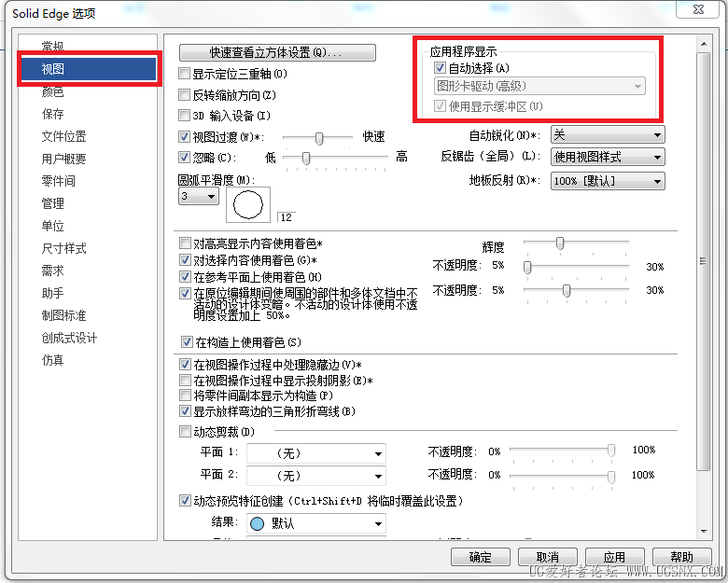The height and width of the screenshot is (583, 728).
Task: Click the 帮助 button
Action: point(681,557)
